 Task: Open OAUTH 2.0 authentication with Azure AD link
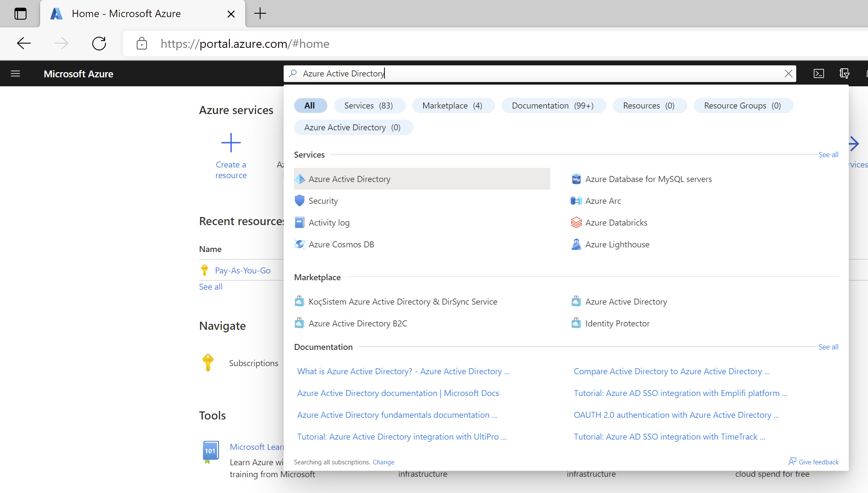(x=677, y=415)
